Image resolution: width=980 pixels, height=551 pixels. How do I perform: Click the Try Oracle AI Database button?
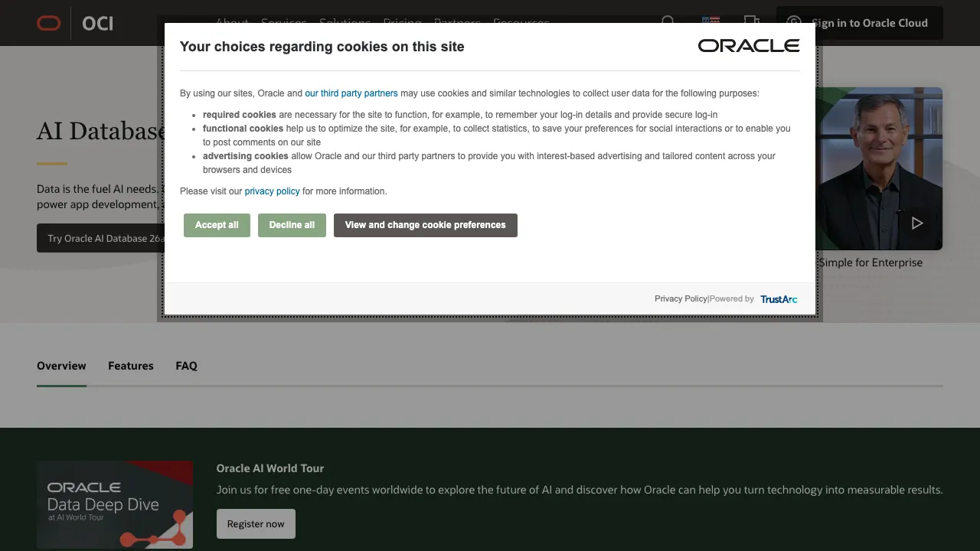coord(101,238)
